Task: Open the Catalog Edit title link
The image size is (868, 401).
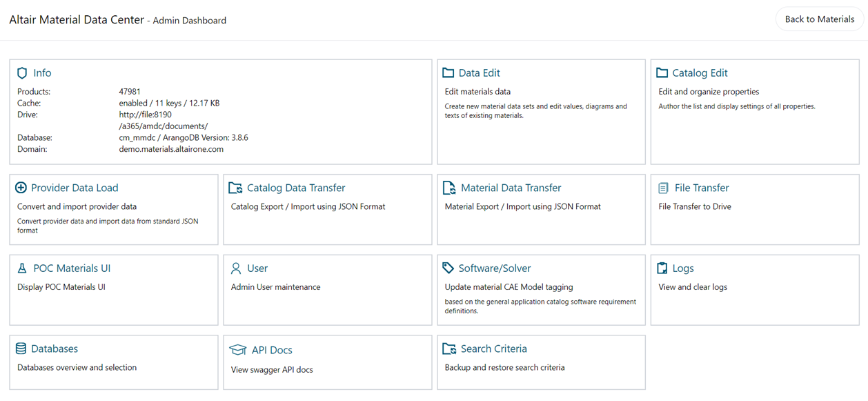Action: pyautogui.click(x=700, y=73)
